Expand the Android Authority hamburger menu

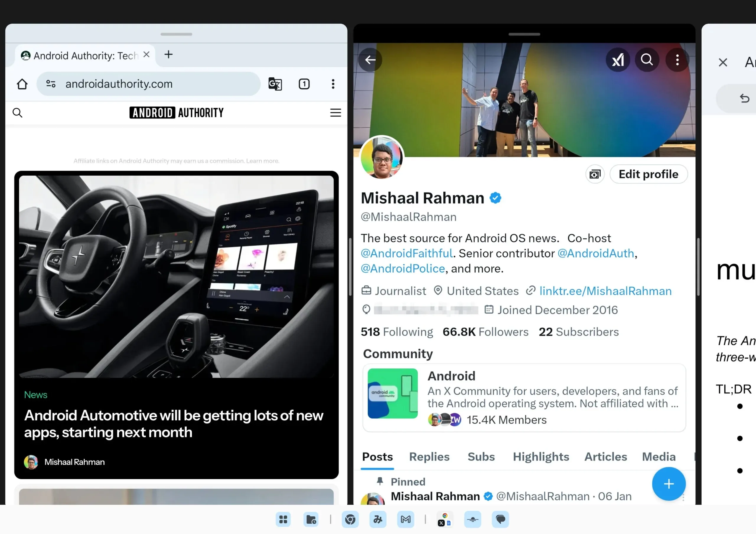coord(335,112)
